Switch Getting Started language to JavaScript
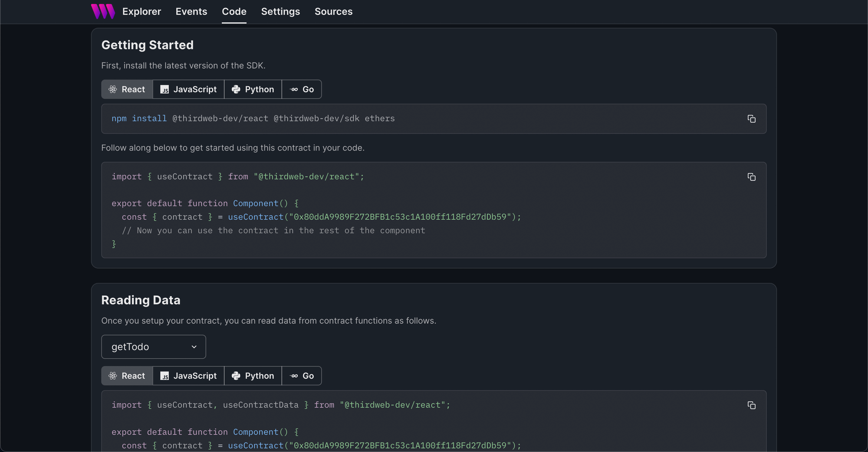Screen dimensions: 868x452 188,89
